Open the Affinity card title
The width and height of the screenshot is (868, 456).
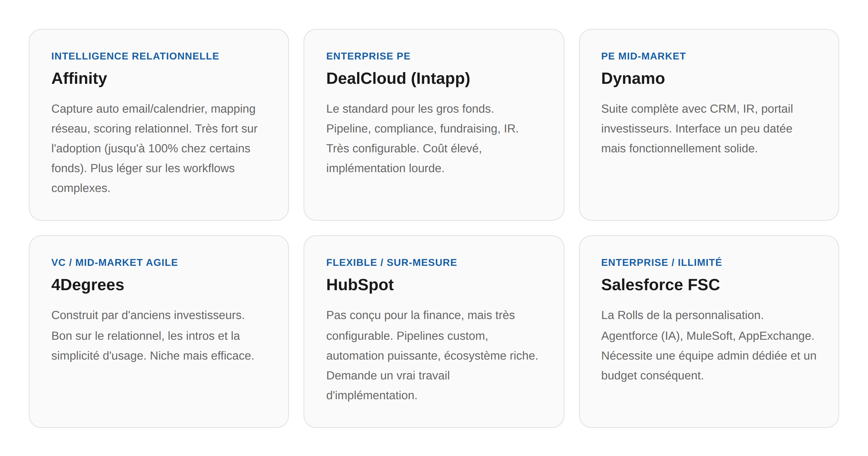pyautogui.click(x=79, y=79)
